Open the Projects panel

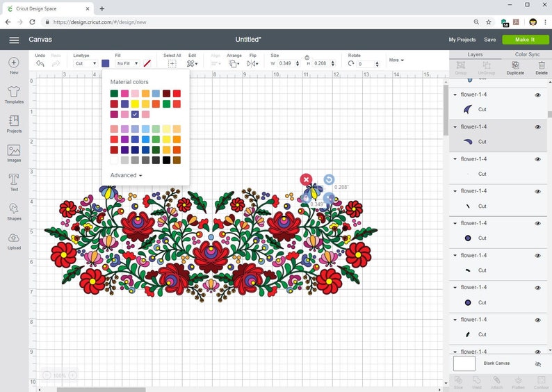click(14, 121)
